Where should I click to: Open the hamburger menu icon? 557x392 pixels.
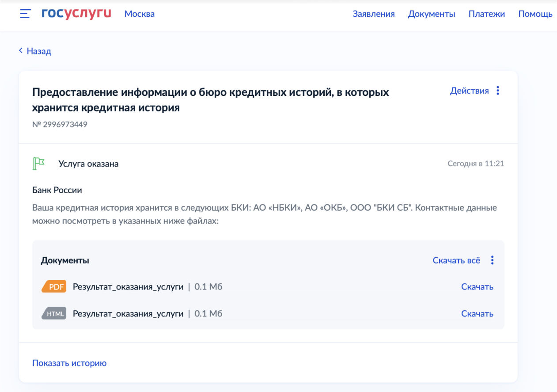click(x=25, y=14)
